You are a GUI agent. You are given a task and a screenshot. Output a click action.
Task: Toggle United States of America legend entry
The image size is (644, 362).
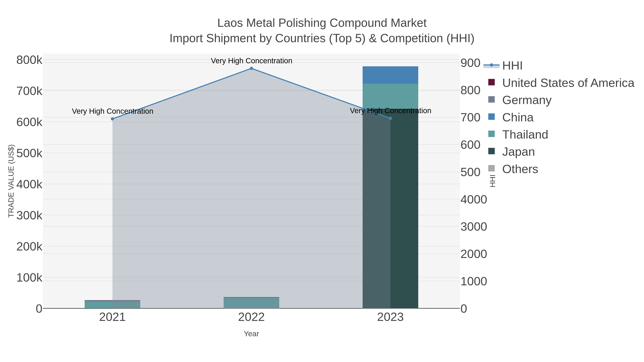point(561,83)
